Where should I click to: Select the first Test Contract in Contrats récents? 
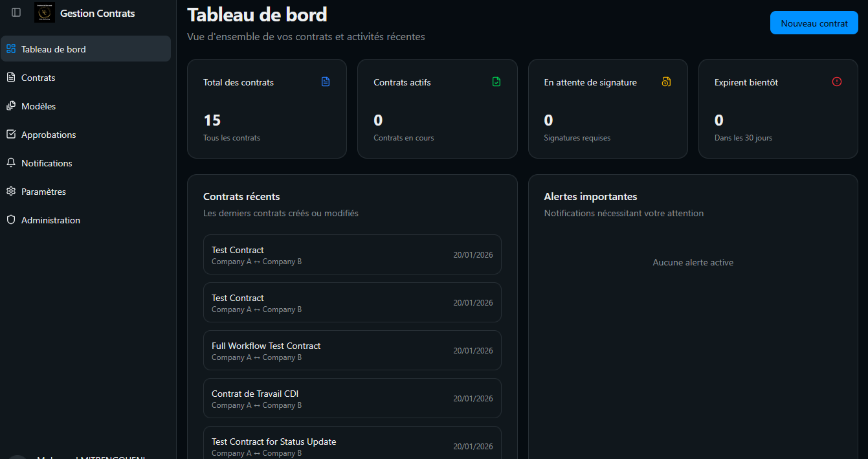pos(352,254)
